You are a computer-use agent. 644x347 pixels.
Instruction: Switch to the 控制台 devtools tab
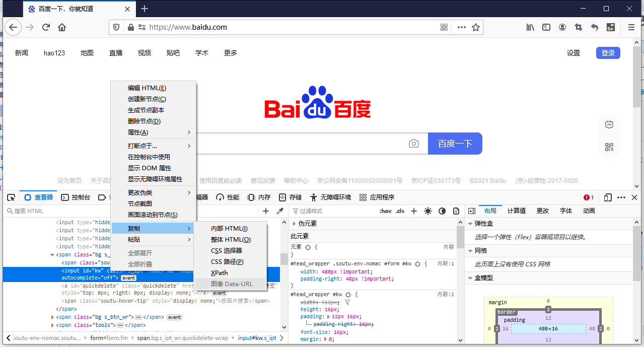[x=76, y=197]
